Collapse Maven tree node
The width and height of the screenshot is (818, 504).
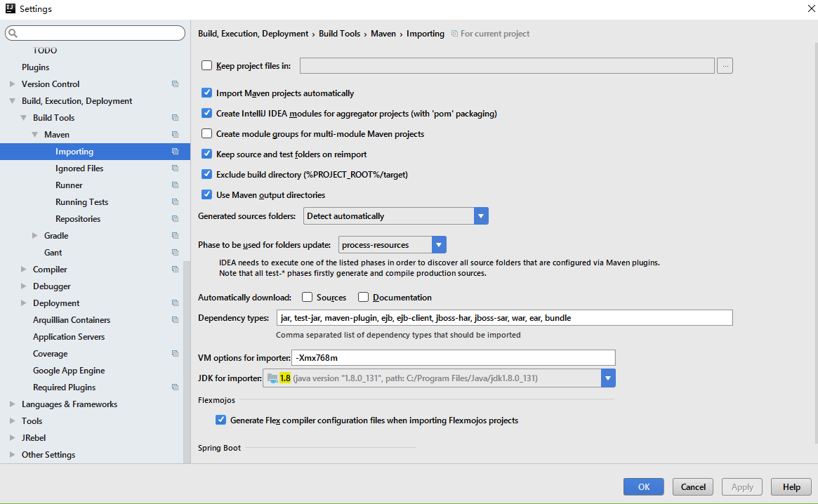pyautogui.click(x=34, y=135)
